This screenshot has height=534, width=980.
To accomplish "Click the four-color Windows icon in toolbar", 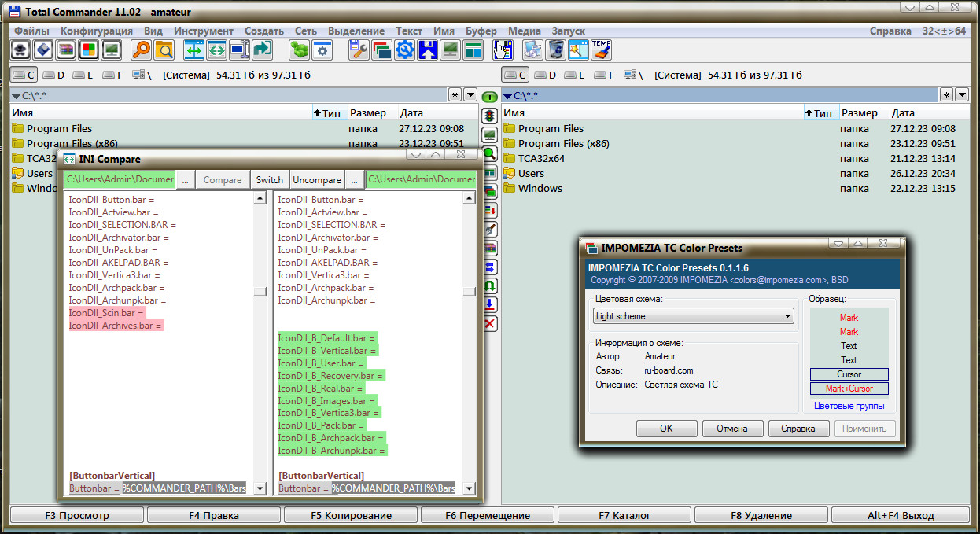I will [x=89, y=50].
